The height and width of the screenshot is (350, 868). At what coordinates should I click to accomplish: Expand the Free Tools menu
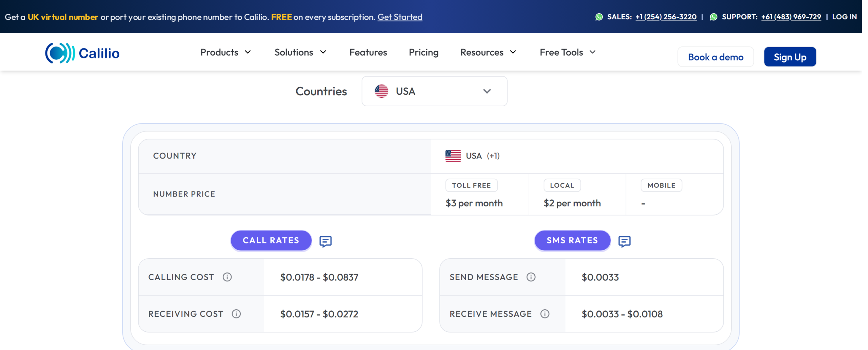[568, 52]
